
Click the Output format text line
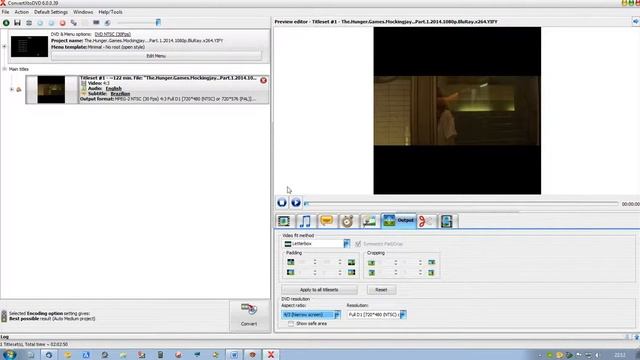coord(168,99)
